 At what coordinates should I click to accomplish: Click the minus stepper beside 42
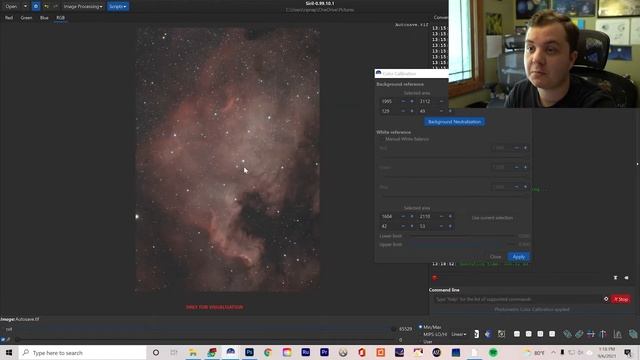(x=403, y=226)
